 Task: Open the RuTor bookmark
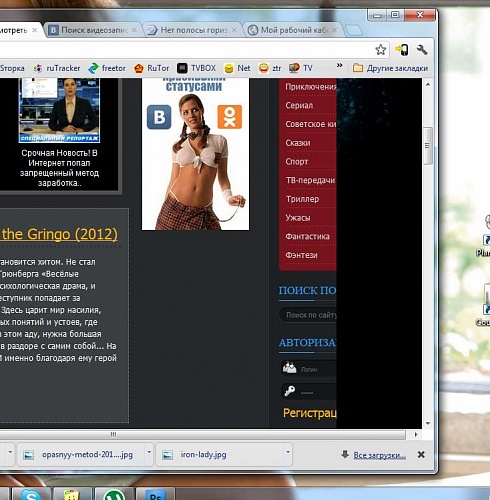[152, 68]
